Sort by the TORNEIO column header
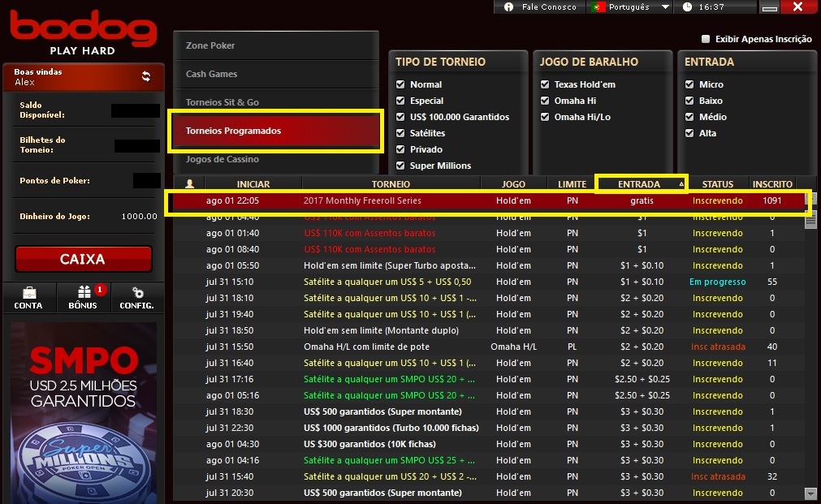Image resolution: width=821 pixels, height=504 pixels. click(x=391, y=183)
